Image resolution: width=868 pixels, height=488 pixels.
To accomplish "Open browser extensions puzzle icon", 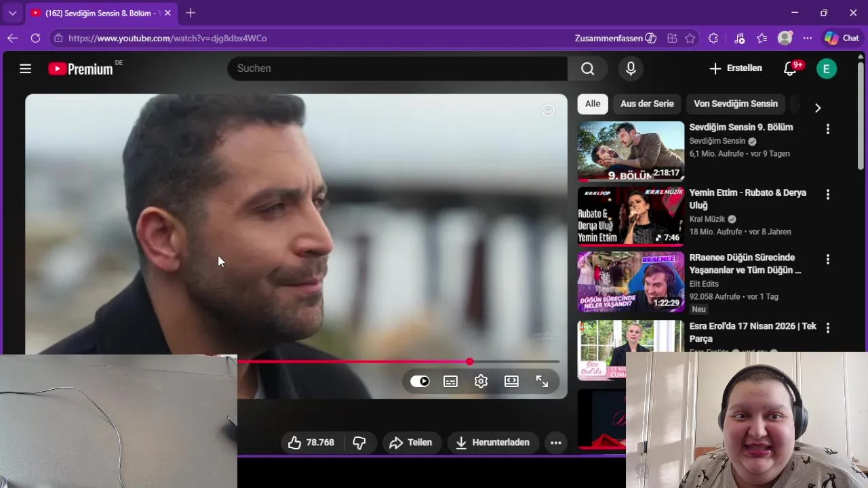I will tap(713, 39).
